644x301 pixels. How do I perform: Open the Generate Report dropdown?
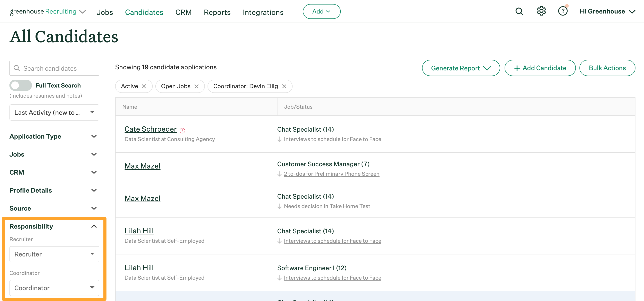coord(461,68)
